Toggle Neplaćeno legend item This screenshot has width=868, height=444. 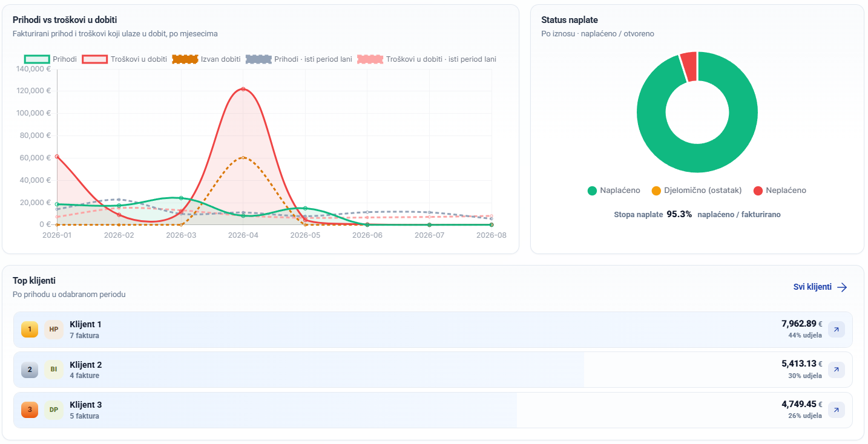point(780,191)
